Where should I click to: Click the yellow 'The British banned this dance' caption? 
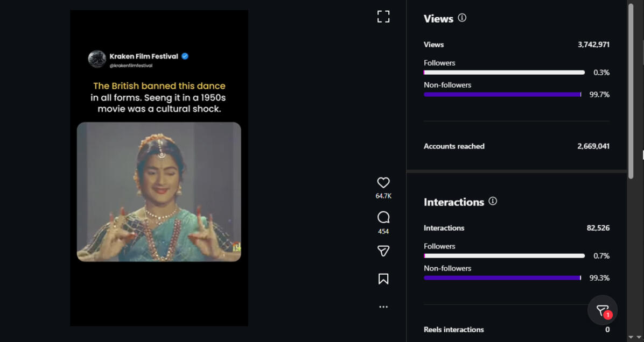click(x=159, y=86)
